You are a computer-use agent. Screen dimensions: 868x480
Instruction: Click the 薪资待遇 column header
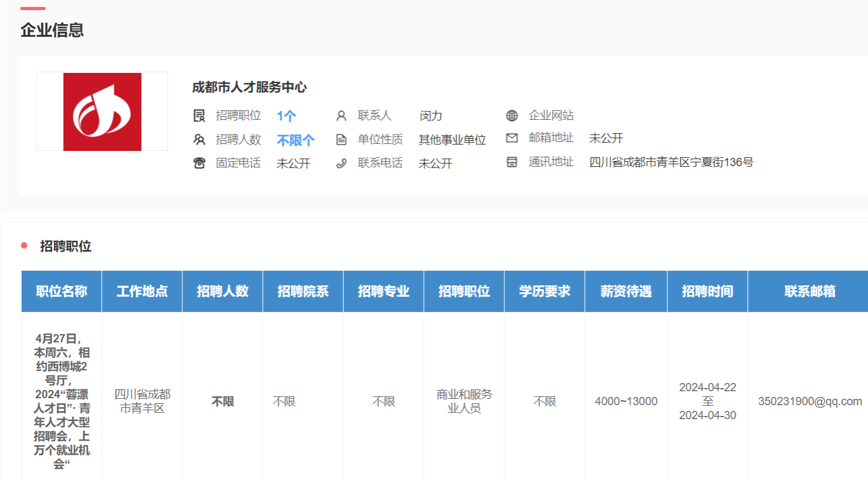coord(626,292)
